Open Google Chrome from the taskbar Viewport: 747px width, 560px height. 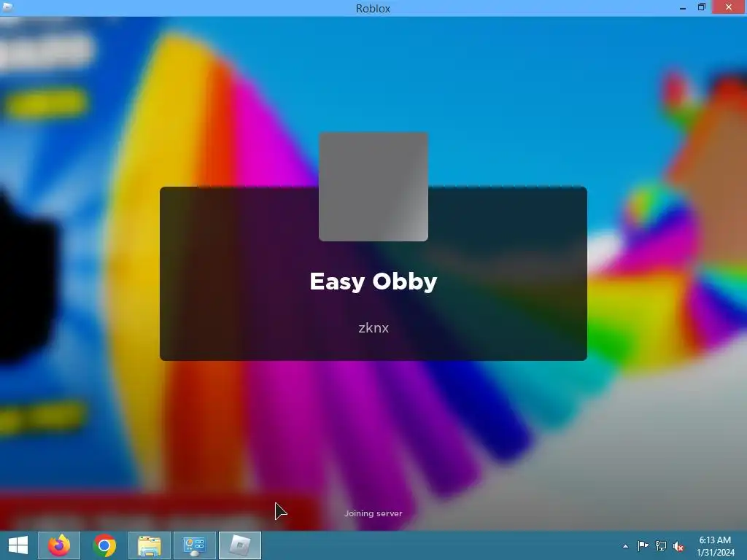tap(104, 545)
